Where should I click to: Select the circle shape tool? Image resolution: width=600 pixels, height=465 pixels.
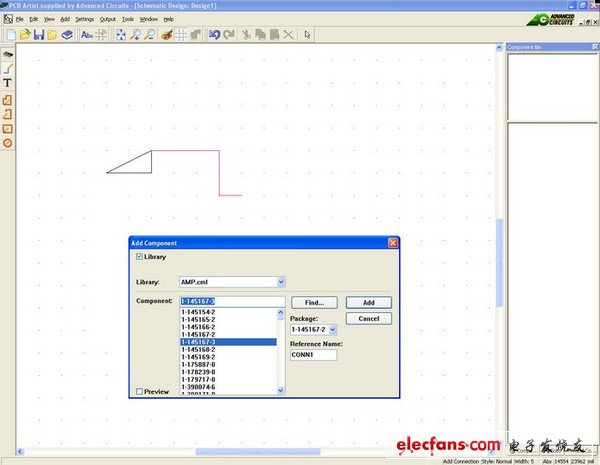[x=8, y=143]
